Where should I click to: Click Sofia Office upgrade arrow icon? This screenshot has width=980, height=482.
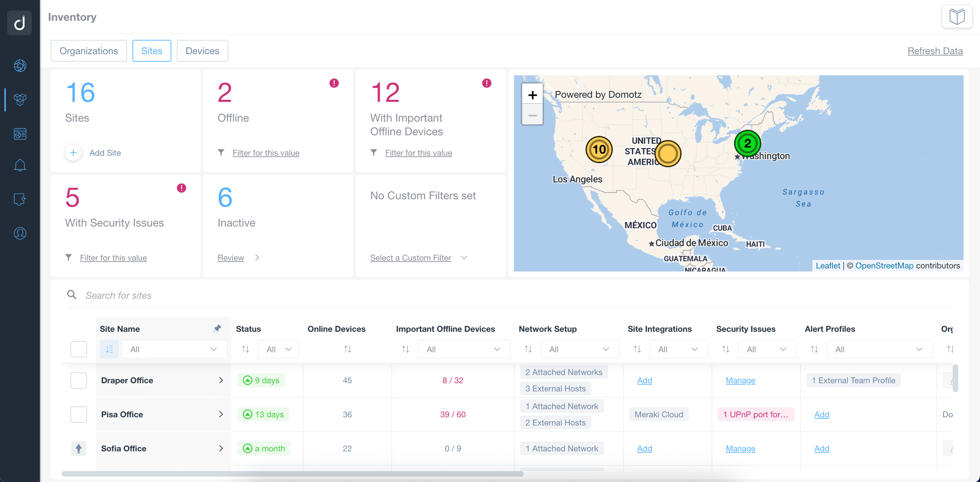tap(78, 449)
